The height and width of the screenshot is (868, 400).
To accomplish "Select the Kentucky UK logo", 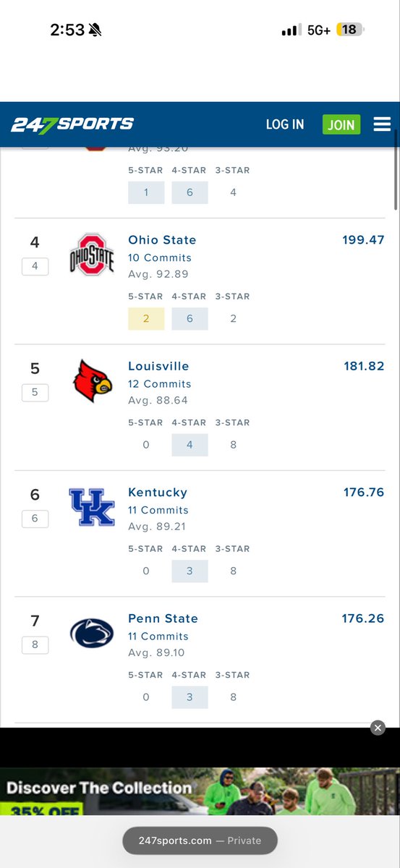I will (92, 506).
